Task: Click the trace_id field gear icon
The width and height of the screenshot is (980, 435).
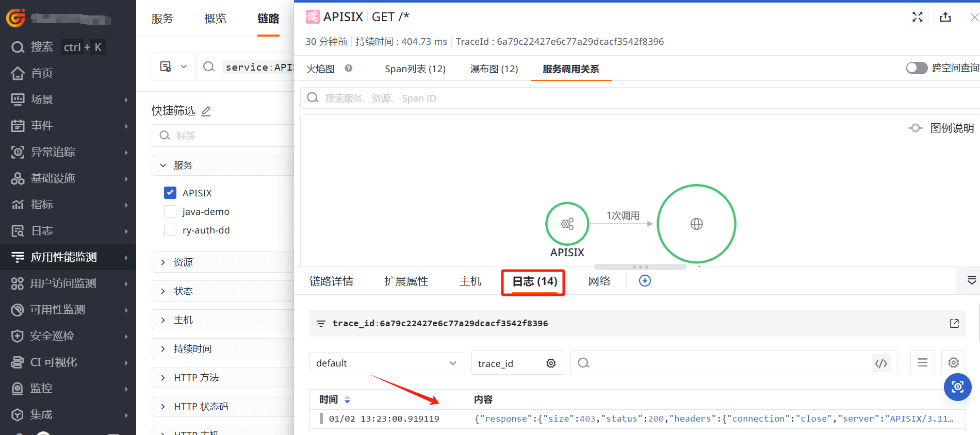Action: (x=551, y=363)
